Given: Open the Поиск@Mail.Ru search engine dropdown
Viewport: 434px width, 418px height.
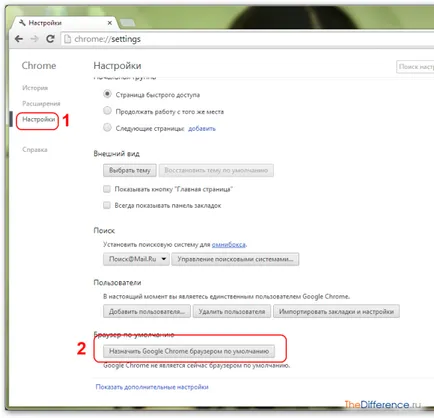Looking at the screenshot, I should pyautogui.click(x=136, y=259).
